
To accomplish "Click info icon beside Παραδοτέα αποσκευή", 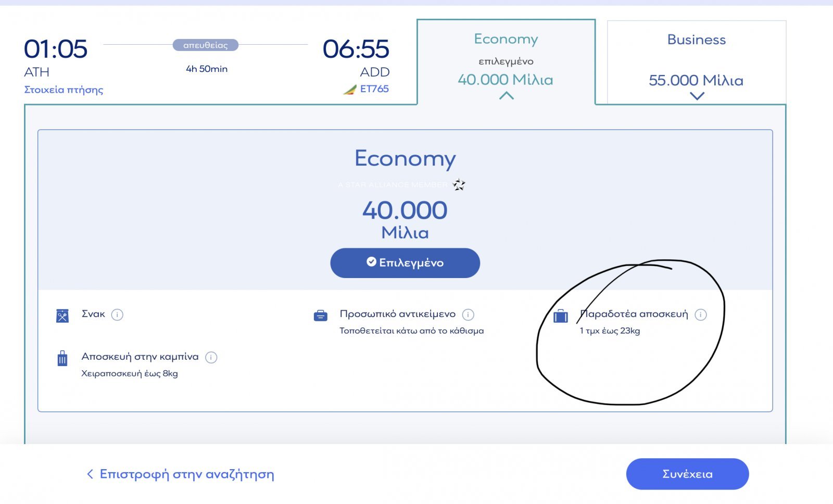I will (x=701, y=314).
